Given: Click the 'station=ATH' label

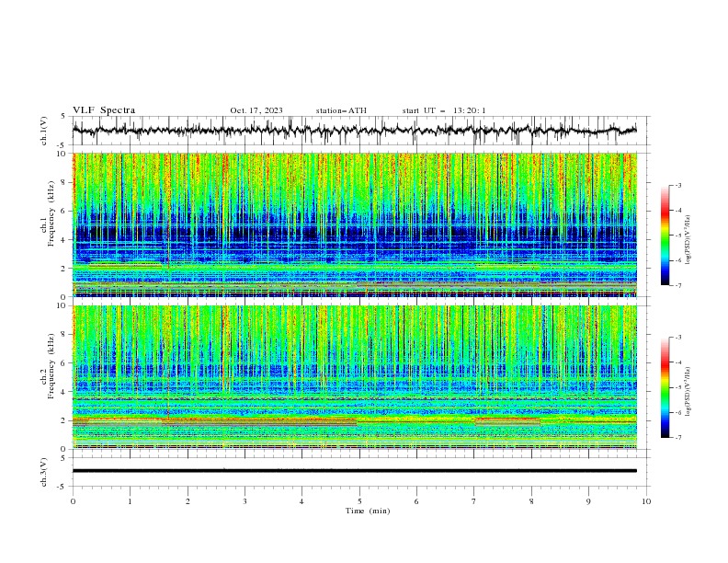Looking at the screenshot, I should click(341, 110).
